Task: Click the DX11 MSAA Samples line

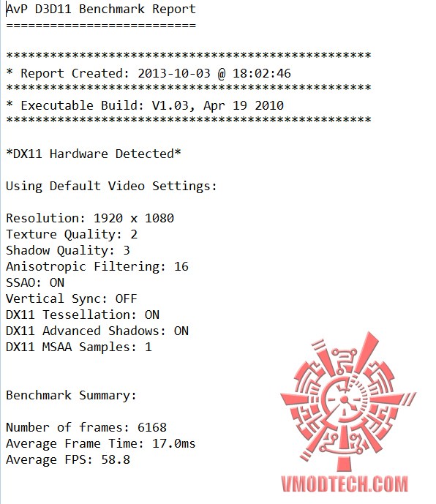Action: (x=79, y=347)
